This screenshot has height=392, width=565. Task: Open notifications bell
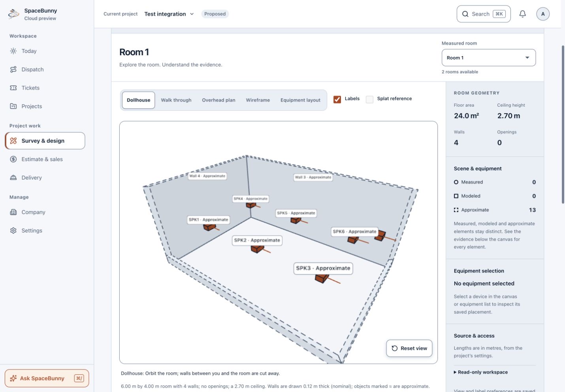tap(523, 14)
